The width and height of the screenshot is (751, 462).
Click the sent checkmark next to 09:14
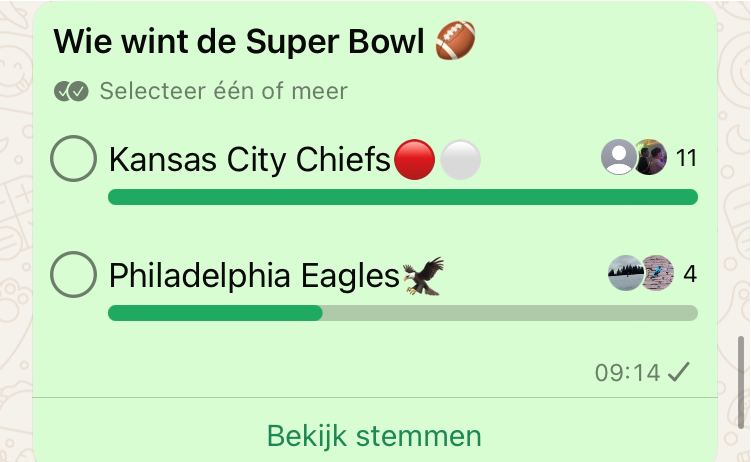(x=679, y=372)
